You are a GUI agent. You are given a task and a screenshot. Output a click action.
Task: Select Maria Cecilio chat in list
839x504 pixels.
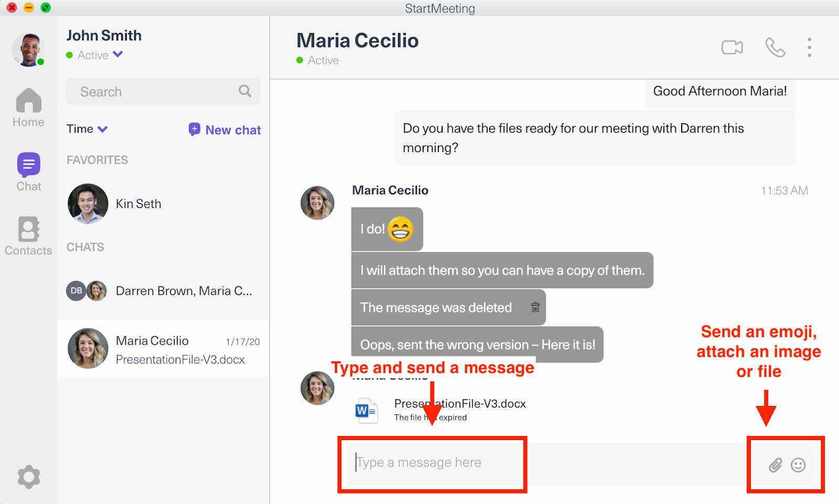click(163, 349)
